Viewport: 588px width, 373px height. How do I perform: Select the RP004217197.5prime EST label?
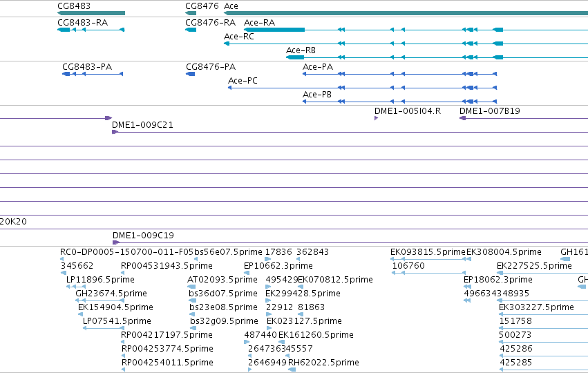(167, 335)
